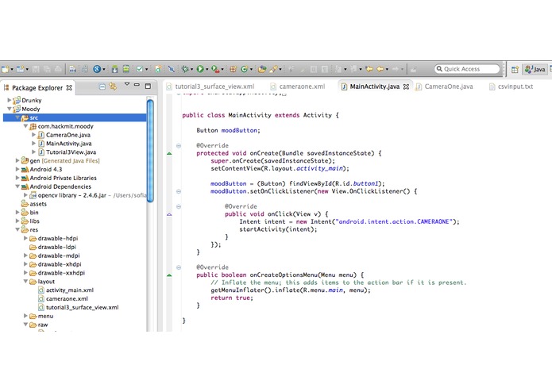Switch to the Java perspective button
Screen dimensions: 552x392
click(x=535, y=69)
